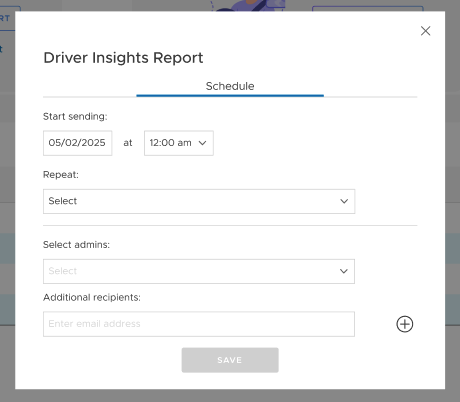The height and width of the screenshot is (402, 460).
Task: Focus the Enter email address field
Action: 199,324
